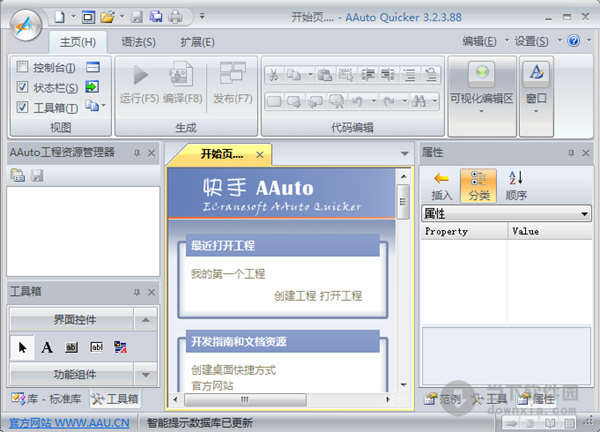Click the decrease indent icon

[388, 75]
